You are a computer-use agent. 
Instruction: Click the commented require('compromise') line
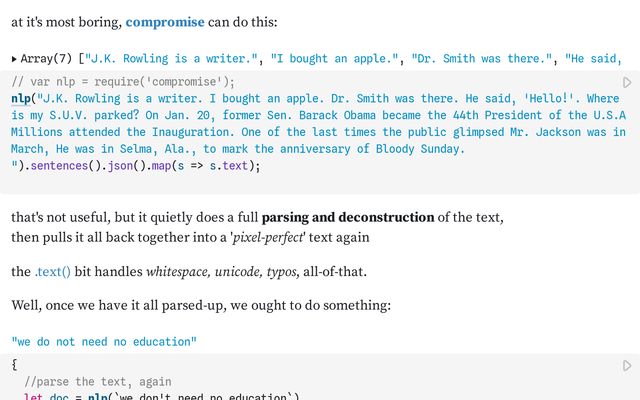pyautogui.click(x=123, y=82)
